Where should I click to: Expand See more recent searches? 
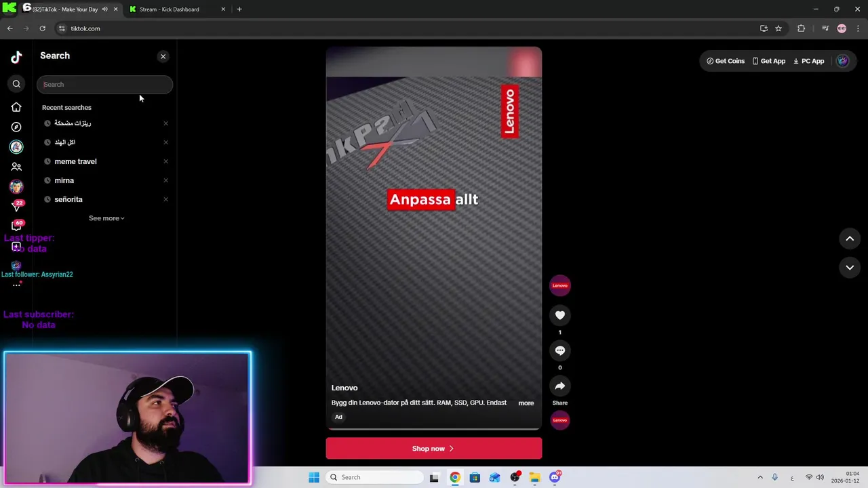pos(106,218)
